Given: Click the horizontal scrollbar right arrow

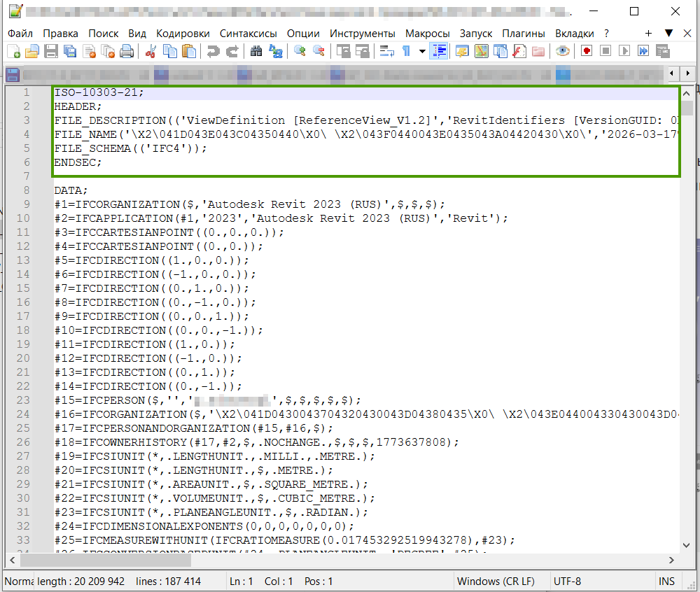Looking at the screenshot, I should point(671,560).
